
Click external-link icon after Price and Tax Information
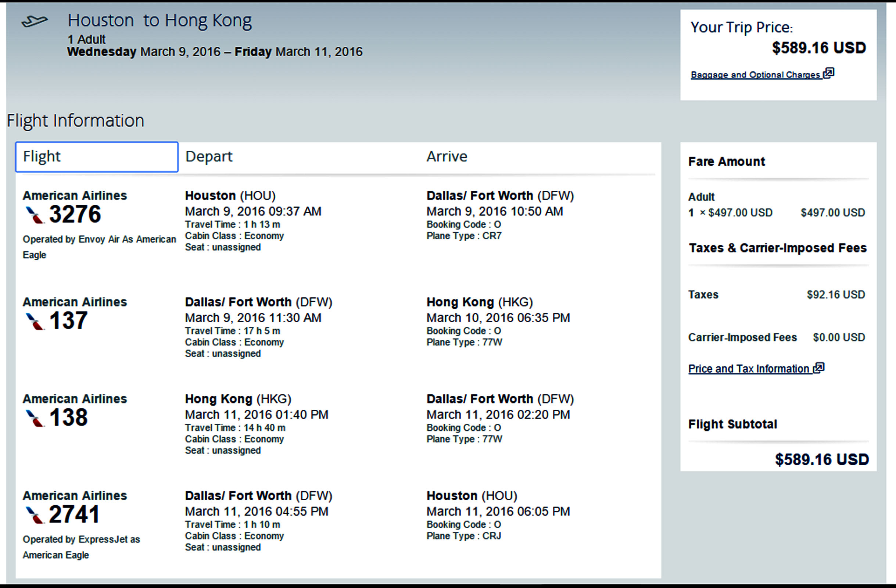tap(818, 367)
